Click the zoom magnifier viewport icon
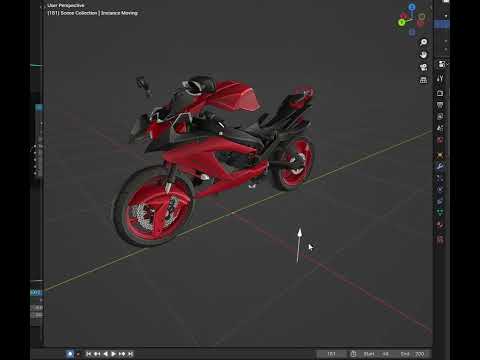 pos(423,42)
